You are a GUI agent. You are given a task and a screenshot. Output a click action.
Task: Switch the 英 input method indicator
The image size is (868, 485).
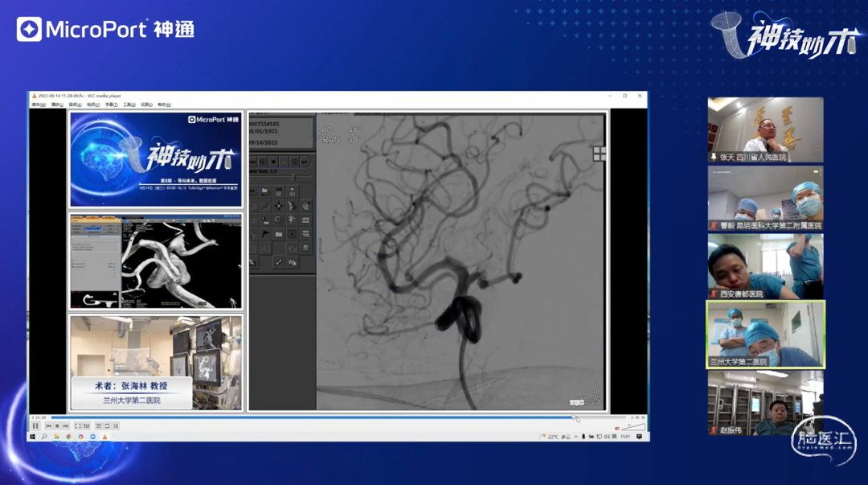[x=614, y=437]
